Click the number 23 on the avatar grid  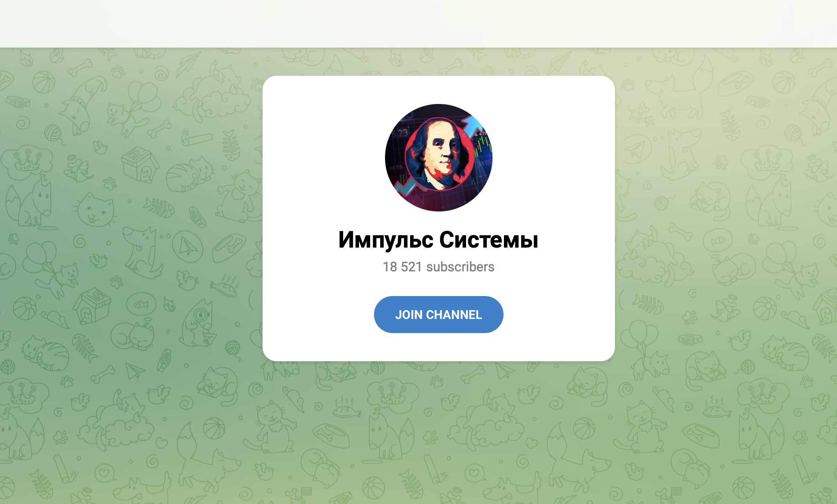tap(403, 132)
